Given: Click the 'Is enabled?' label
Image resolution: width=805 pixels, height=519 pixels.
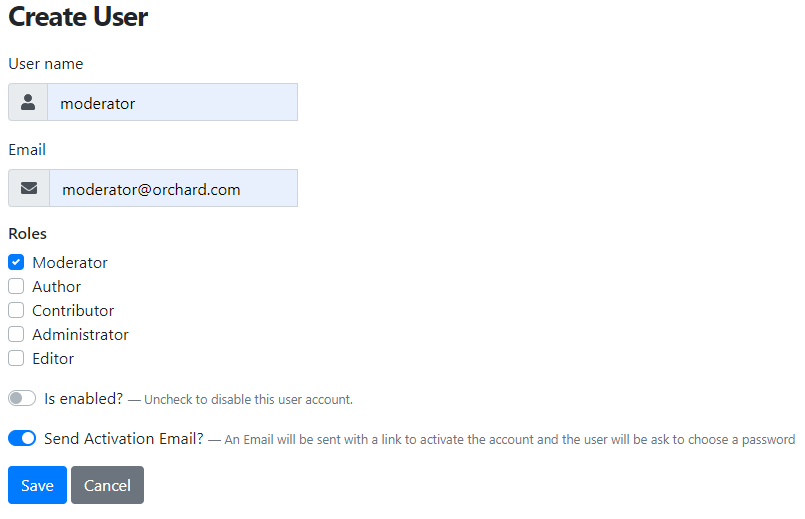Looking at the screenshot, I should (84, 398).
